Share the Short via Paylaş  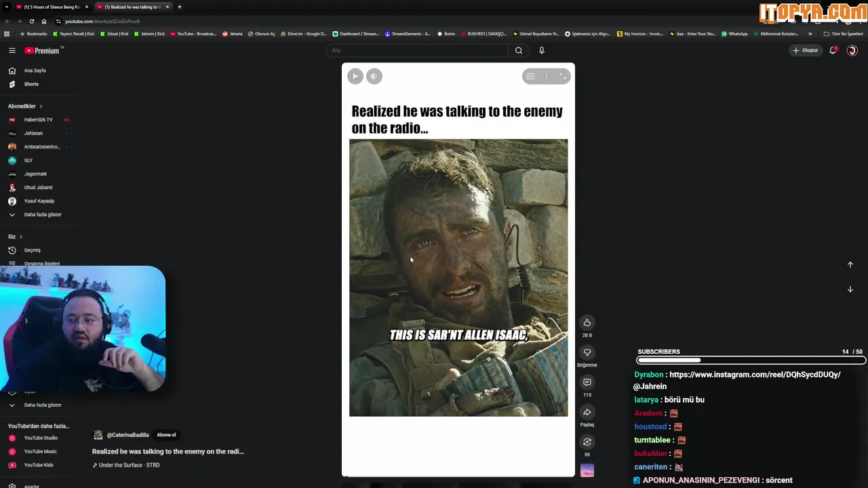point(587,412)
